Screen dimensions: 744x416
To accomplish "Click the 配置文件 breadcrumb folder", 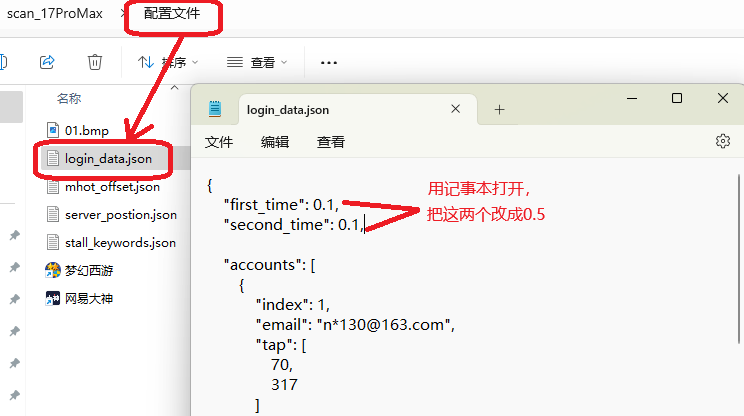I will [x=172, y=15].
